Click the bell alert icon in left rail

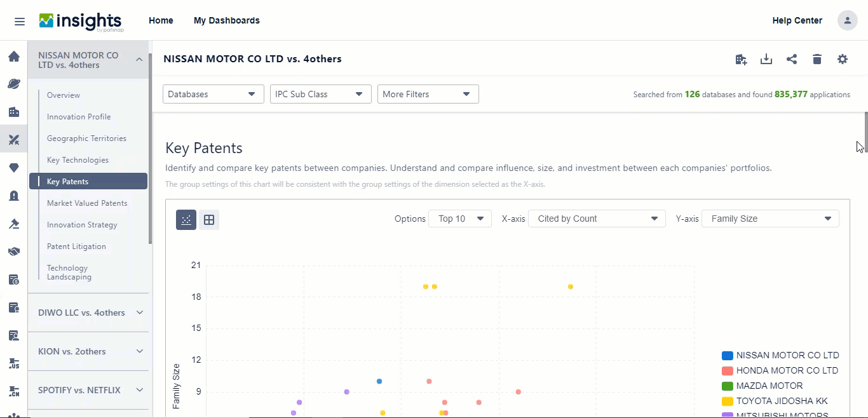(x=14, y=196)
